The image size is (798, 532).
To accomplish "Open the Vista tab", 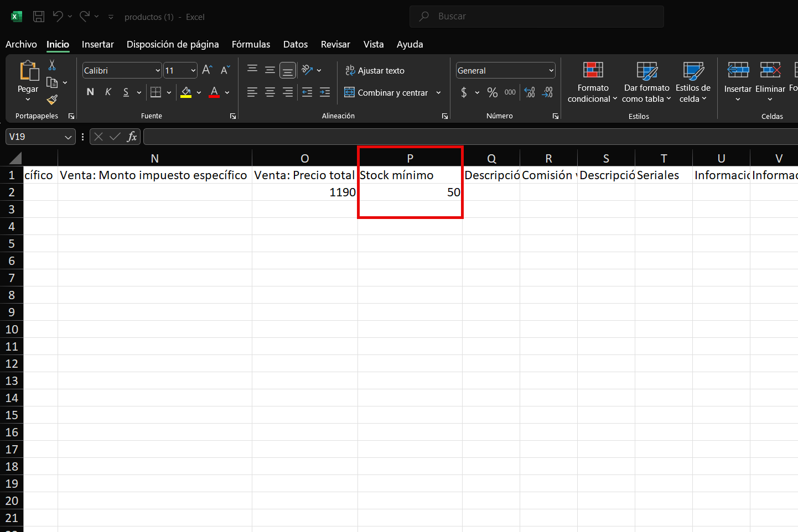I will tap(374, 44).
